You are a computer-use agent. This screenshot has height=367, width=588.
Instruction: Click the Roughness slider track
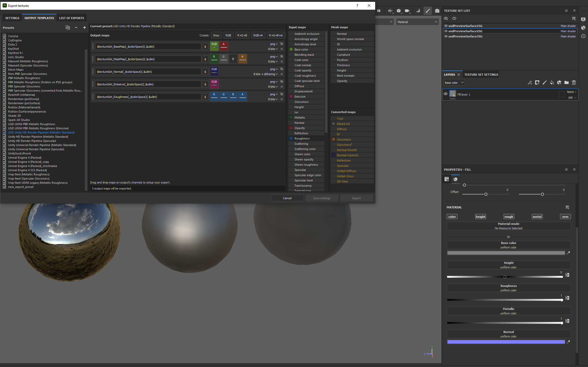click(x=505, y=300)
